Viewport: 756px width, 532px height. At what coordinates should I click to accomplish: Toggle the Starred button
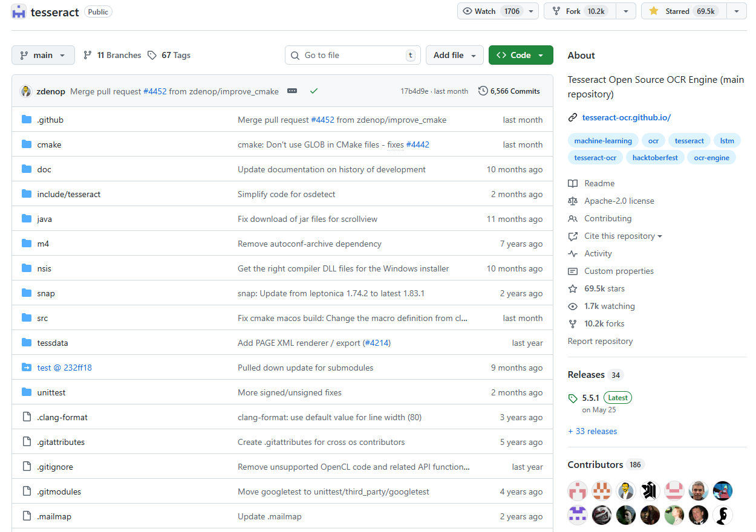pos(683,11)
